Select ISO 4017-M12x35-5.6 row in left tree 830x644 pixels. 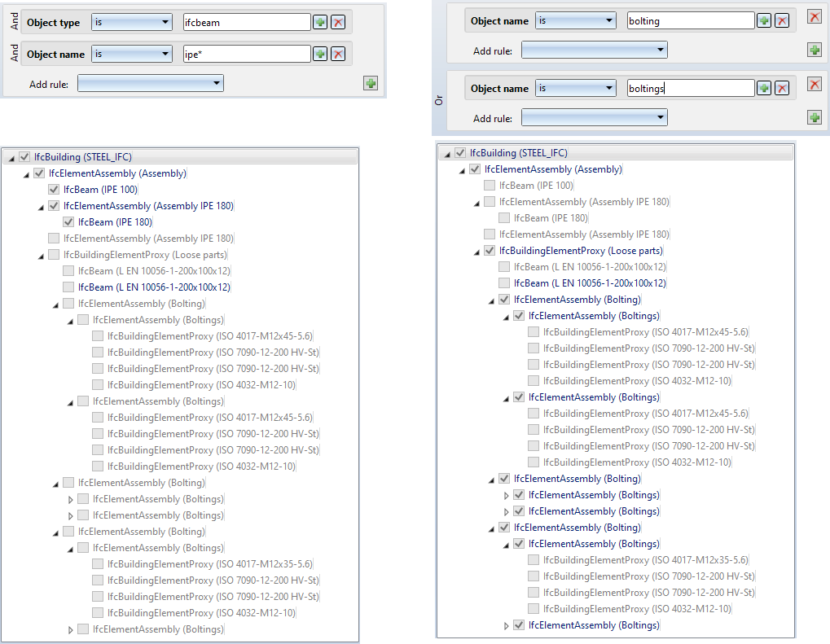point(210,564)
